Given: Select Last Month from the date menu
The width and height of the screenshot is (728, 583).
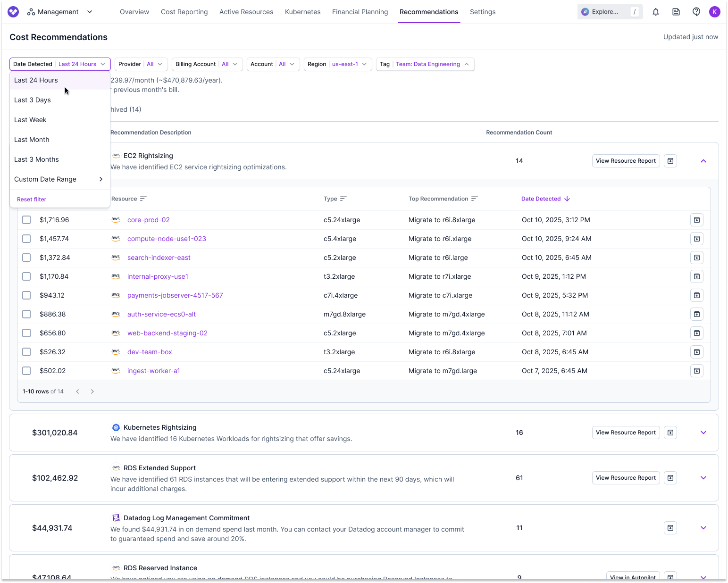Looking at the screenshot, I should (32, 140).
